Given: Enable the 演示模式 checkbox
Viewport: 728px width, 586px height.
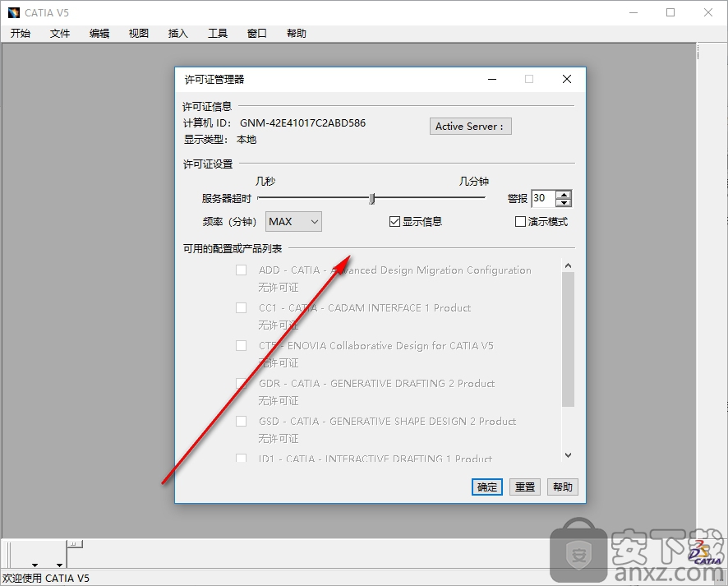Looking at the screenshot, I should pos(520,222).
